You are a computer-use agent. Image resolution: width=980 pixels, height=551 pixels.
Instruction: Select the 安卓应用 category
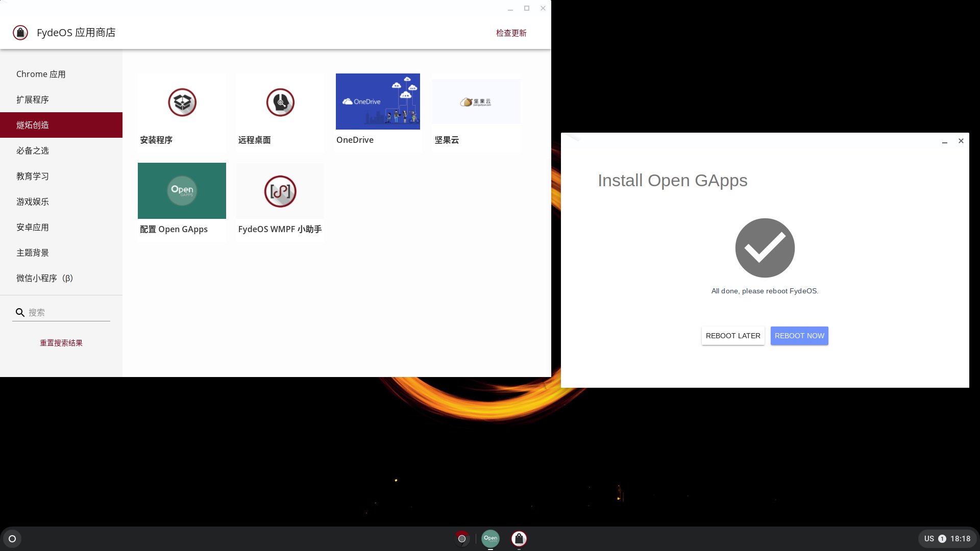pyautogui.click(x=33, y=227)
